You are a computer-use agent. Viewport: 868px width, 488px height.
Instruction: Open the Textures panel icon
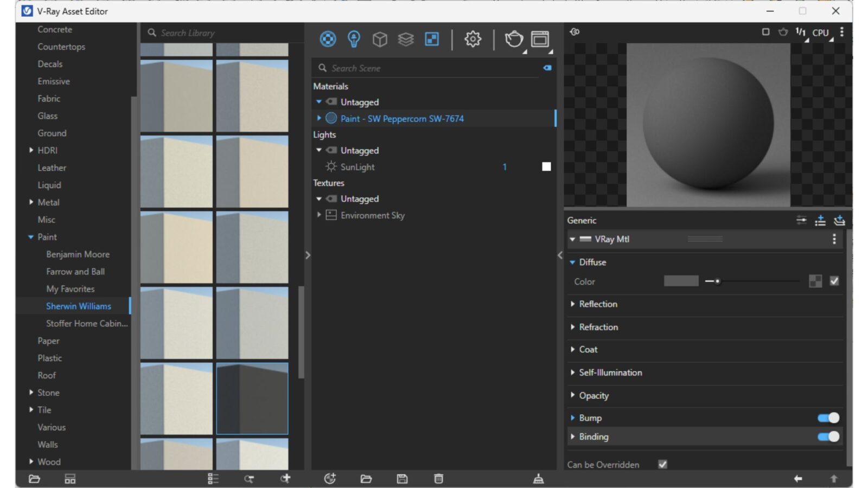[431, 39]
